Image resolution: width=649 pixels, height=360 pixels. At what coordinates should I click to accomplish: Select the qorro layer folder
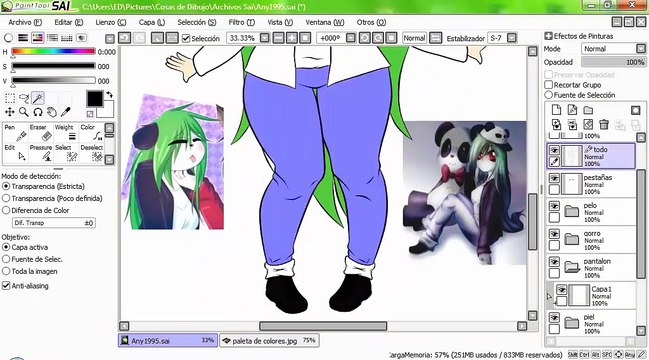pyautogui.click(x=592, y=240)
